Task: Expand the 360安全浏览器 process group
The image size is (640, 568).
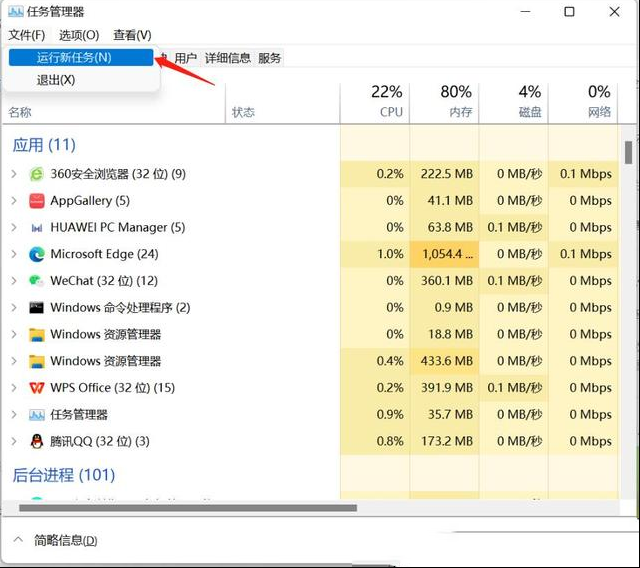Action: [14, 174]
